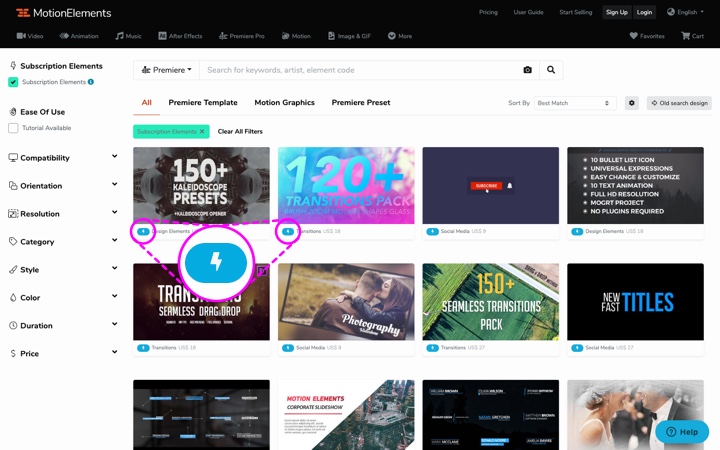Open the shopping Cart
The image size is (720, 450).
[x=692, y=36]
